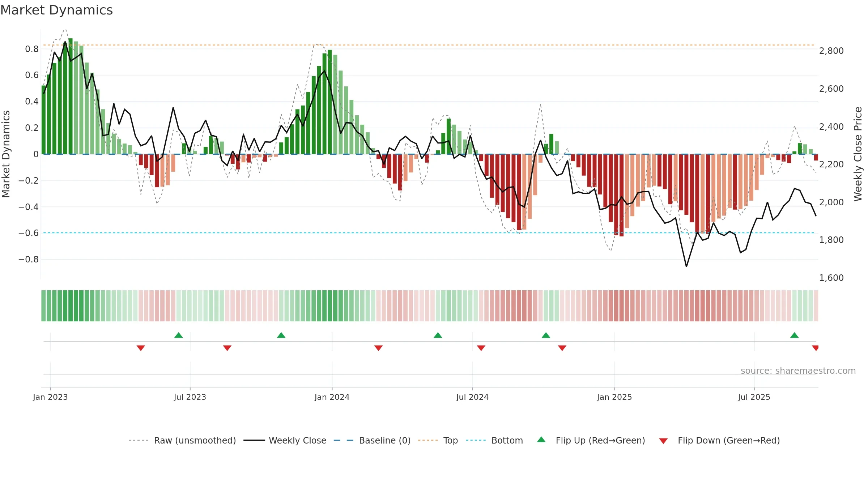Click the Jan 2025 x-axis label
Viewport: 868px width, 488px height.
[x=614, y=397]
